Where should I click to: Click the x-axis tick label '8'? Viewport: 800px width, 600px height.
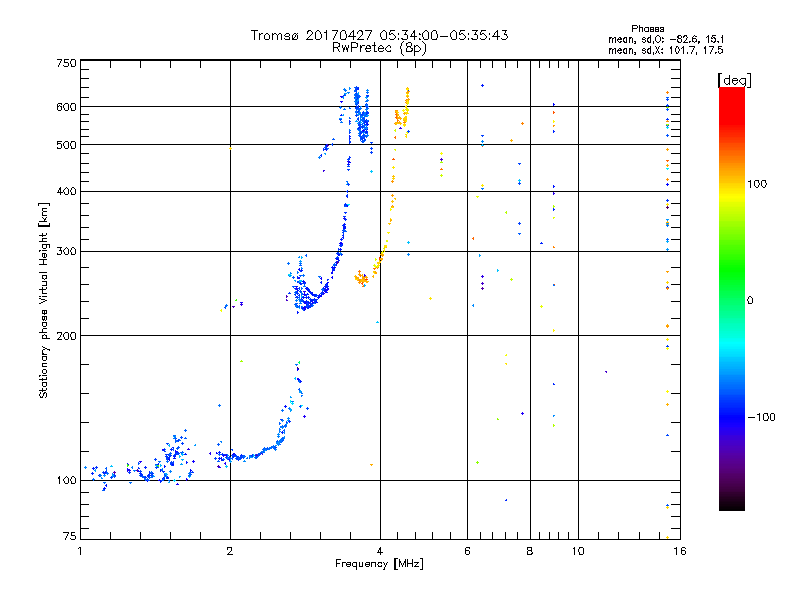coord(530,551)
